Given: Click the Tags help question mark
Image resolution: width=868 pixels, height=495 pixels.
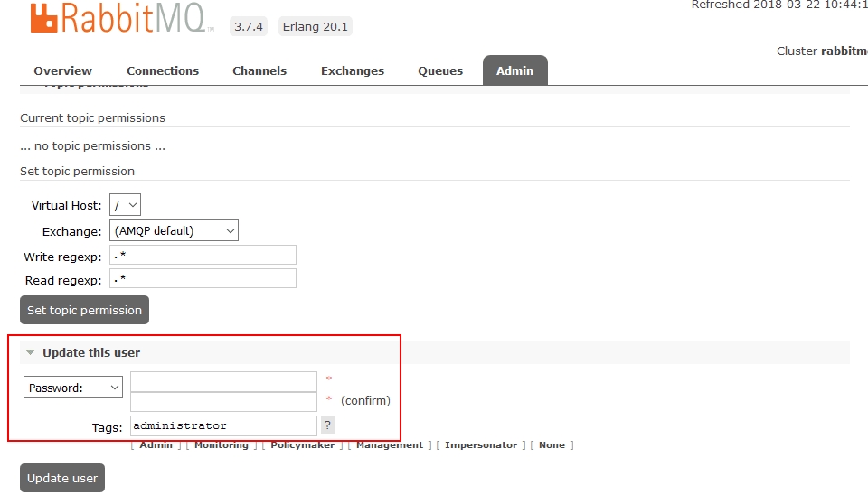Looking at the screenshot, I should pos(327,425).
